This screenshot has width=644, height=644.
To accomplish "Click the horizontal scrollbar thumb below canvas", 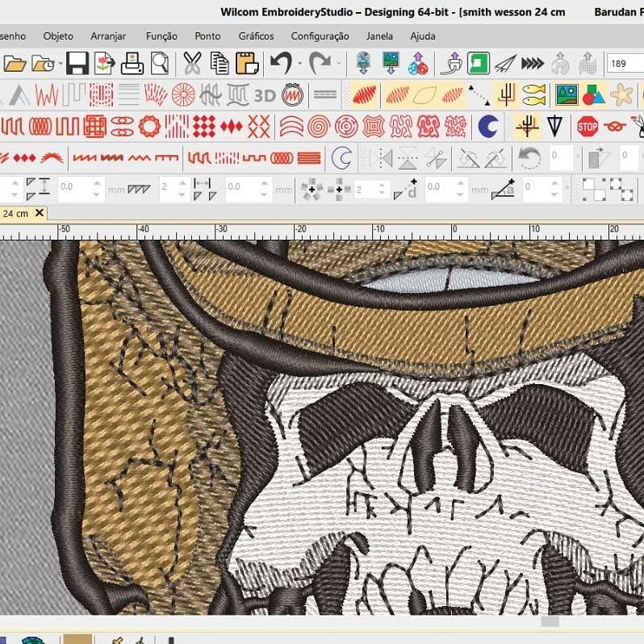I will click(550, 621).
